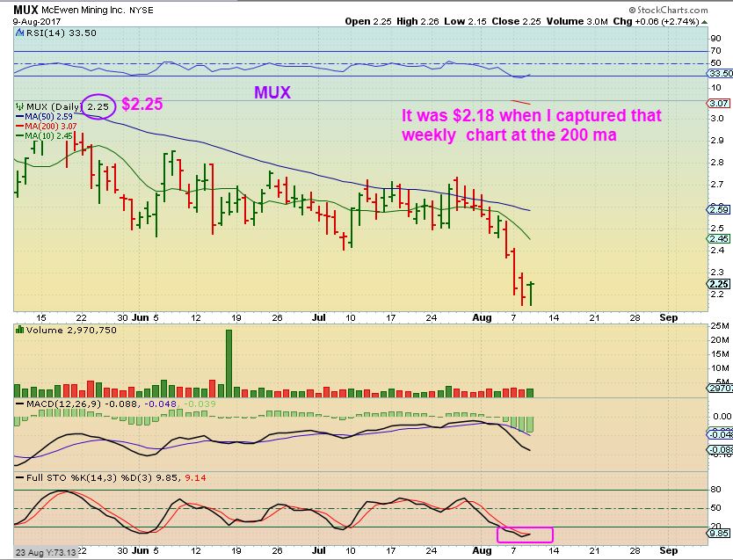Click the 'MACD(12,26,9)' indicator label

63,404
